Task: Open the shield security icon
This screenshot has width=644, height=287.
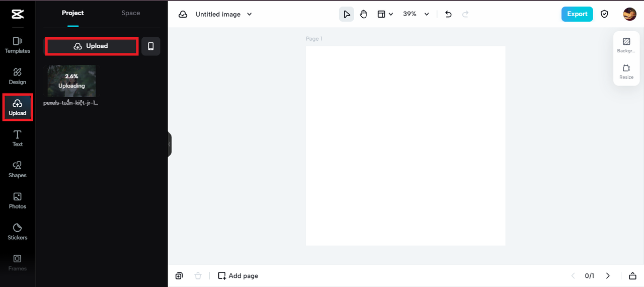Action: point(605,14)
